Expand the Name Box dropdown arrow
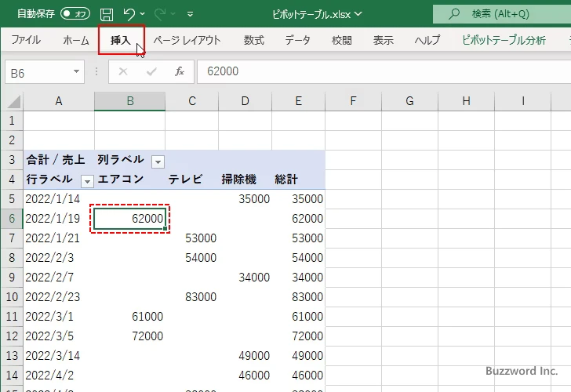Screen dimensions: 571x392 pos(77,71)
